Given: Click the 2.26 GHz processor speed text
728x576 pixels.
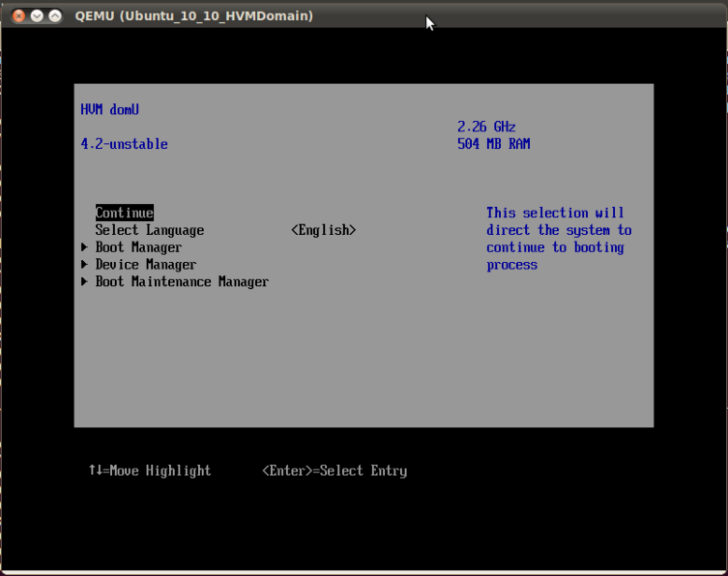Looking at the screenshot, I should (486, 127).
